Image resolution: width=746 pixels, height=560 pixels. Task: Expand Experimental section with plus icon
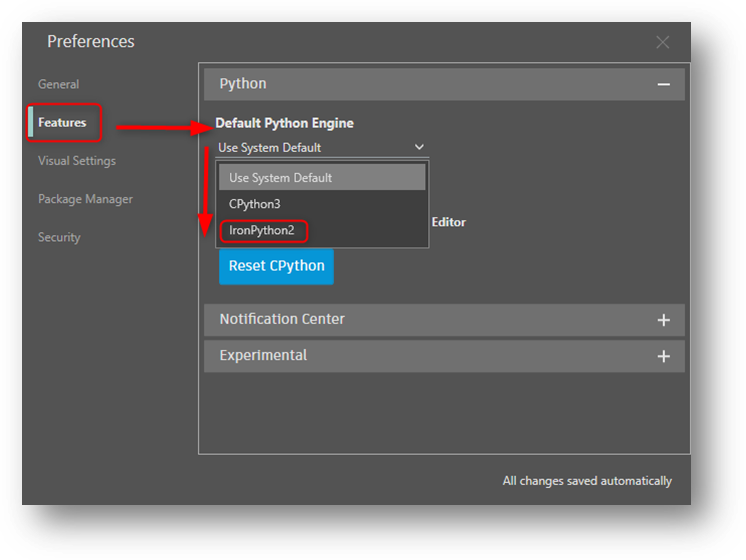pyautogui.click(x=663, y=356)
